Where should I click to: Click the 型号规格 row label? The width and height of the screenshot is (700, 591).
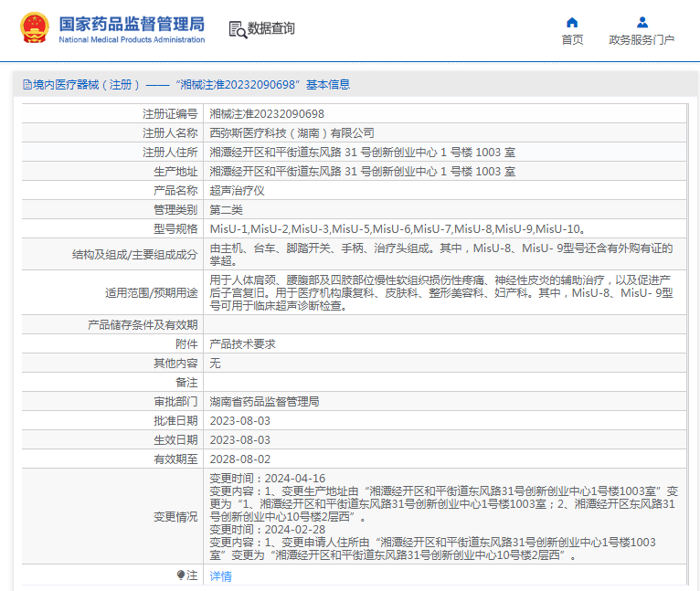175,229
